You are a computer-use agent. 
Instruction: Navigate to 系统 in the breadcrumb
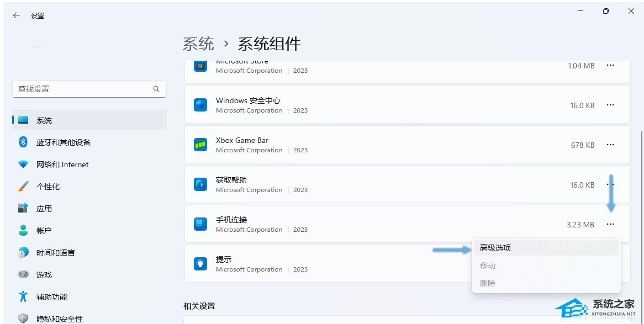[198, 44]
